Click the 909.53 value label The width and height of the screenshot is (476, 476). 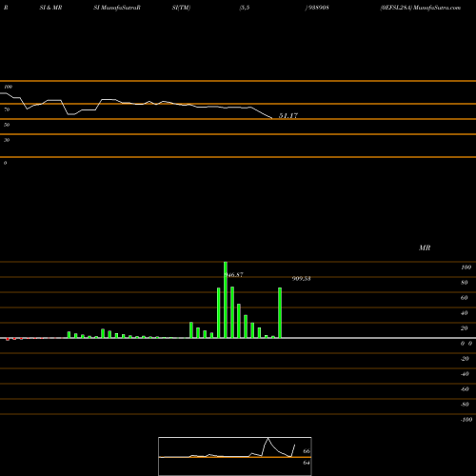tap(302, 279)
